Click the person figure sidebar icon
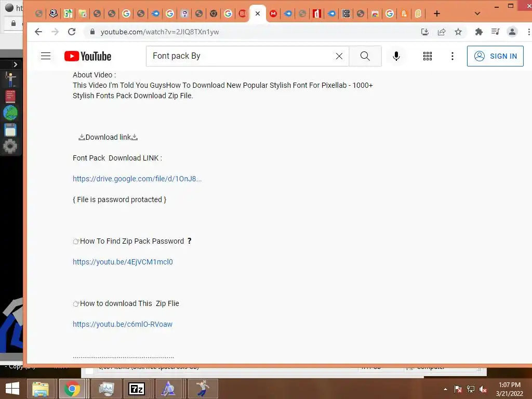The height and width of the screenshot is (399, 532). tap(10, 79)
